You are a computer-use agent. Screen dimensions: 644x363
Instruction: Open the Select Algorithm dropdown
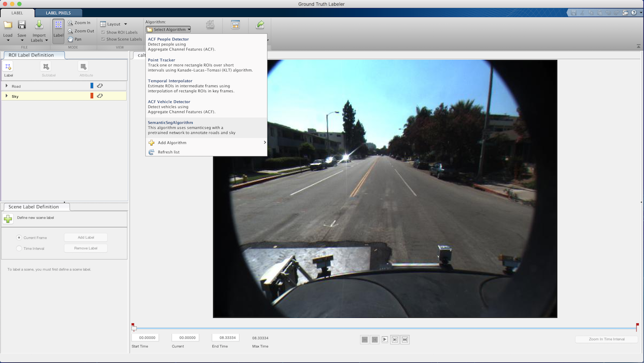pos(169,29)
